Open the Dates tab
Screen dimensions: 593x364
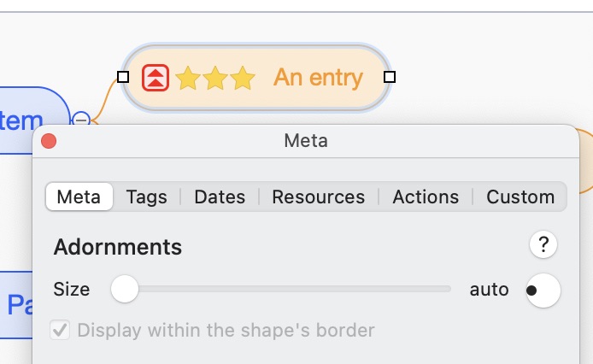pos(220,197)
